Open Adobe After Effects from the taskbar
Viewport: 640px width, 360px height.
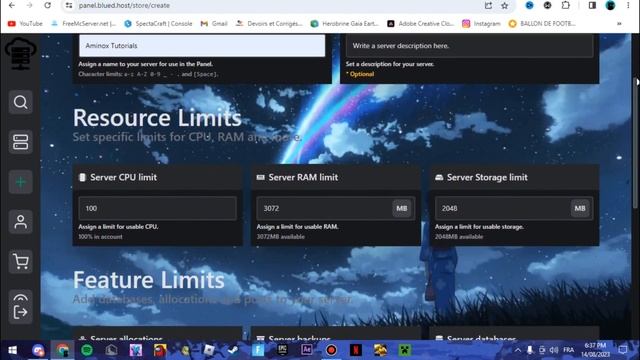coord(307,350)
